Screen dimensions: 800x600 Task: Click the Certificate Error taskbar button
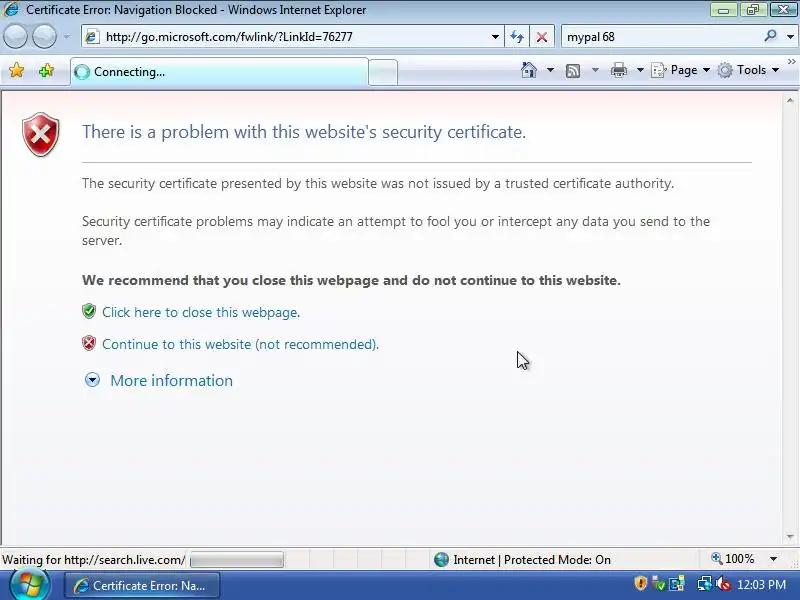tap(142, 586)
